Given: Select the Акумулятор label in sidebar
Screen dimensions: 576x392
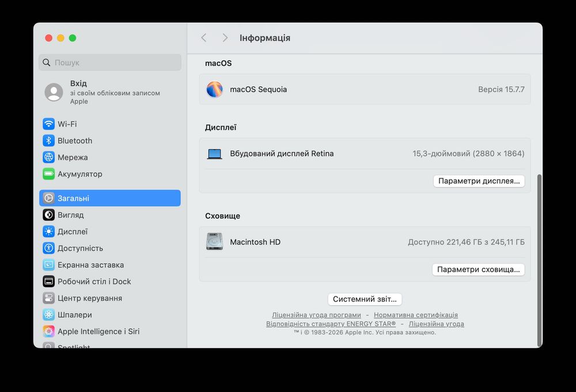Looking at the screenshot, I should (x=80, y=174).
